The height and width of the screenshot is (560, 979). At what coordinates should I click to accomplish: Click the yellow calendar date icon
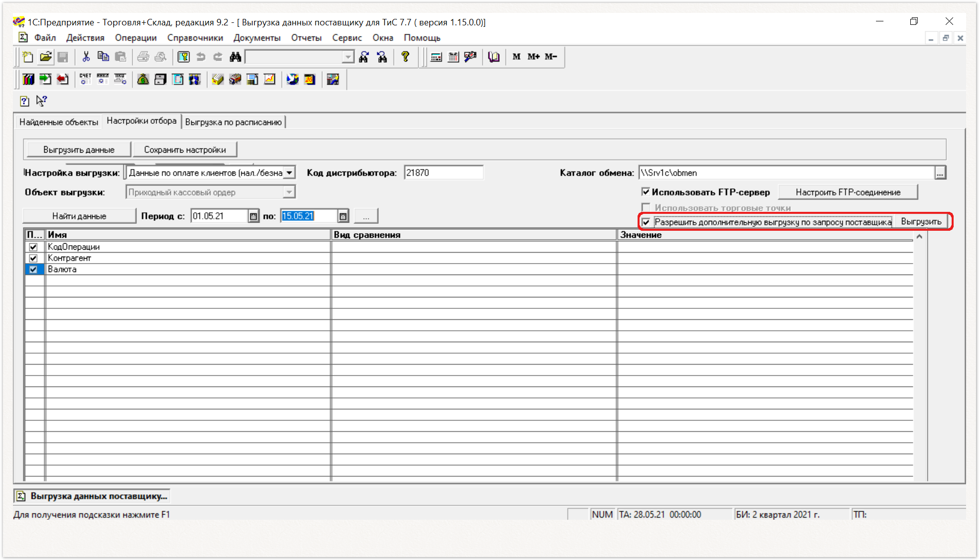[310, 79]
